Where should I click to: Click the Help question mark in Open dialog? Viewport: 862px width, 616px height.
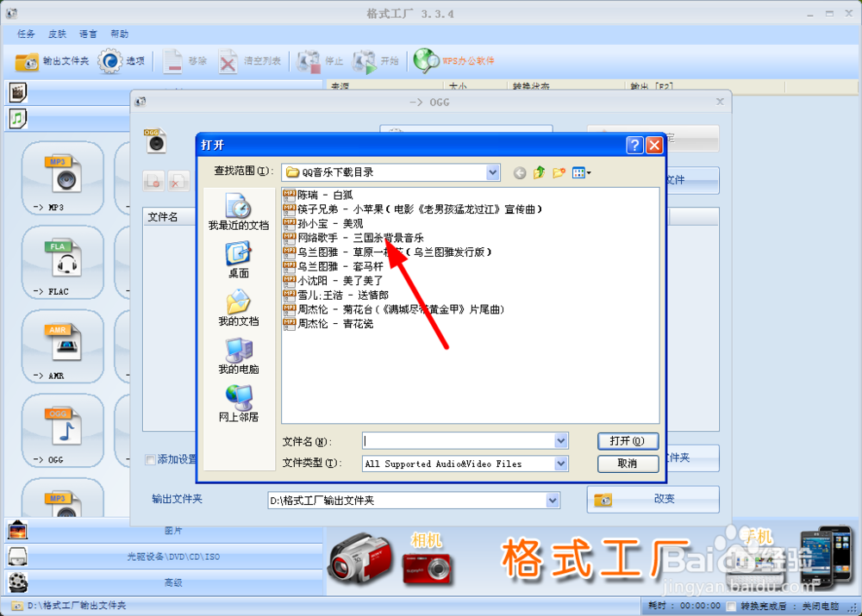pyautogui.click(x=634, y=145)
